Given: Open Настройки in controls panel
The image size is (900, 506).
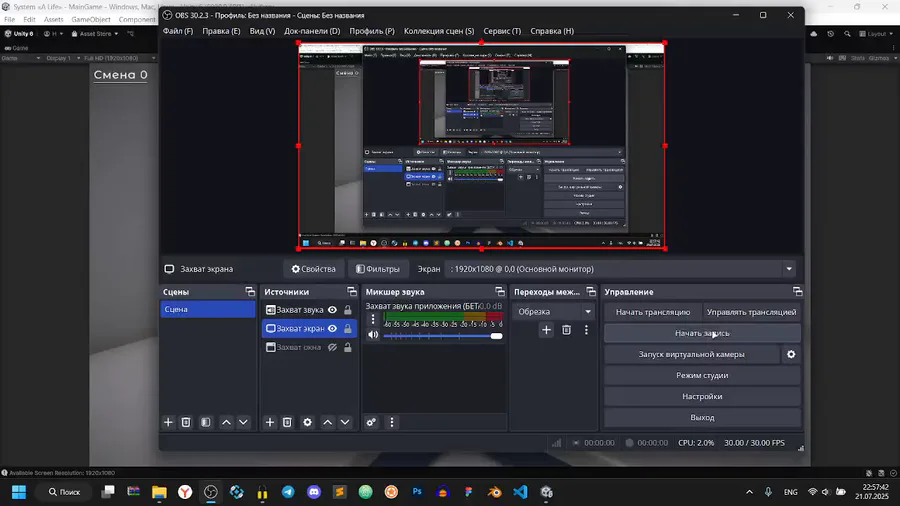Looking at the screenshot, I should pyautogui.click(x=702, y=396).
